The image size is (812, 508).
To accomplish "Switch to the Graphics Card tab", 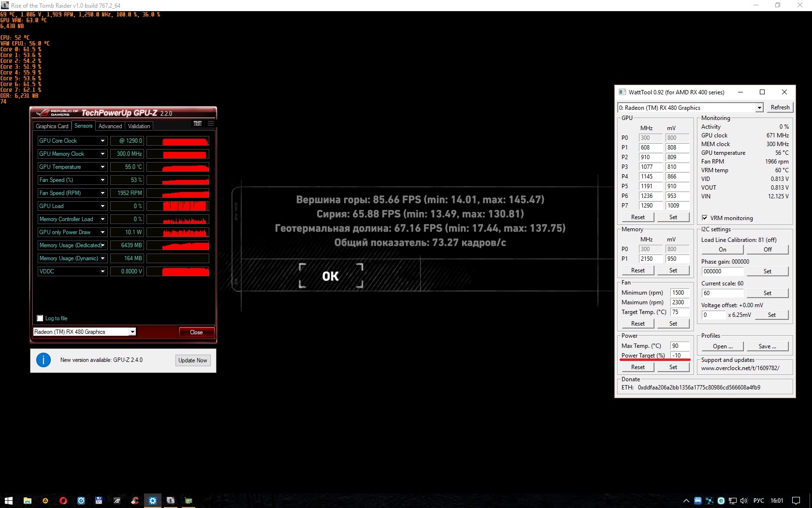I will point(52,126).
